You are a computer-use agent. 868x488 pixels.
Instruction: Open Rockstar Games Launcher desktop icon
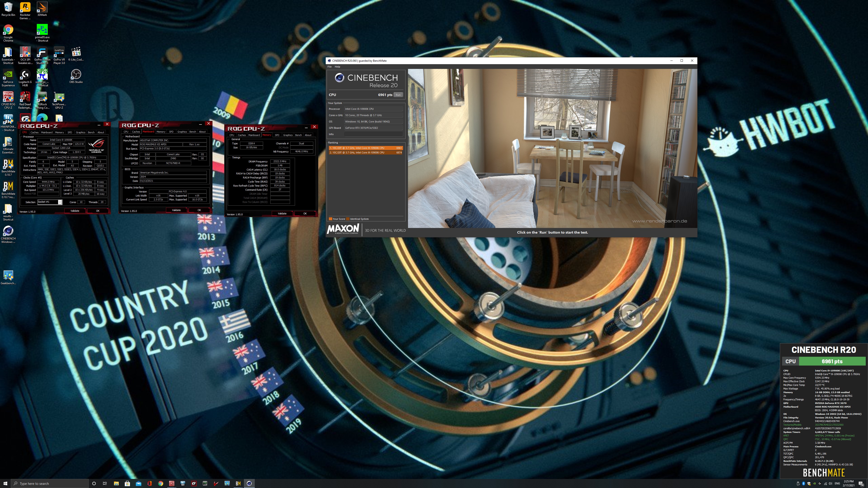click(x=25, y=11)
